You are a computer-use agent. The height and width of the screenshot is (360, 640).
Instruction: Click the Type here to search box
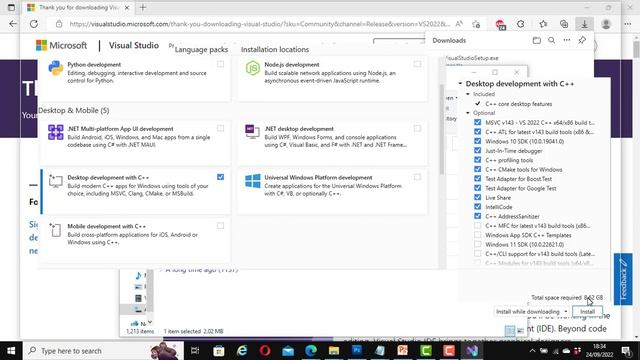point(104,351)
